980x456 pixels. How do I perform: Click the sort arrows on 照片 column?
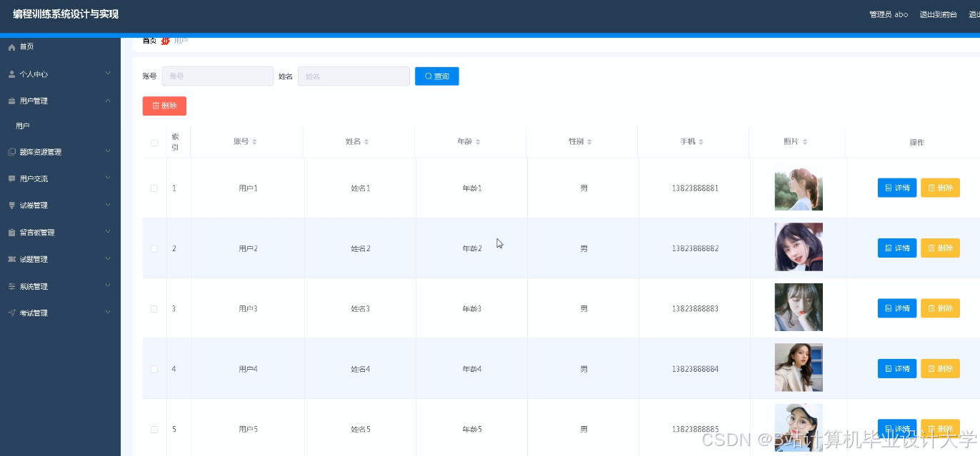(x=805, y=142)
